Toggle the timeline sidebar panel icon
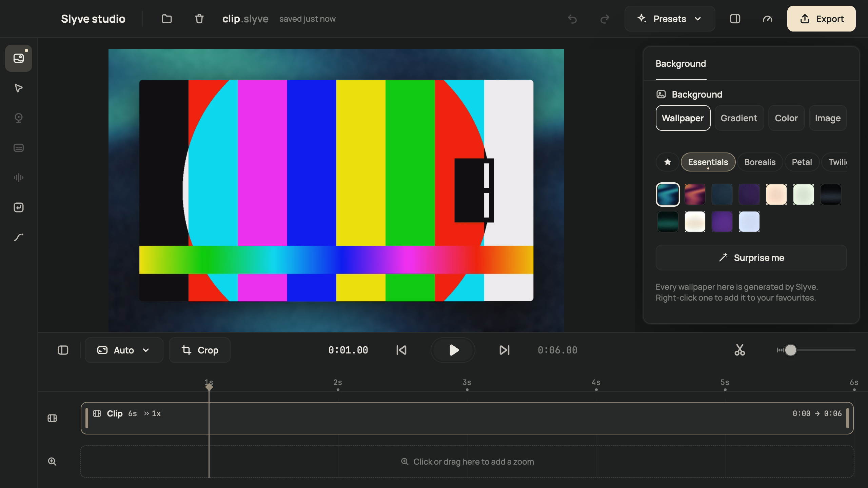The height and width of the screenshot is (488, 868). (63, 350)
